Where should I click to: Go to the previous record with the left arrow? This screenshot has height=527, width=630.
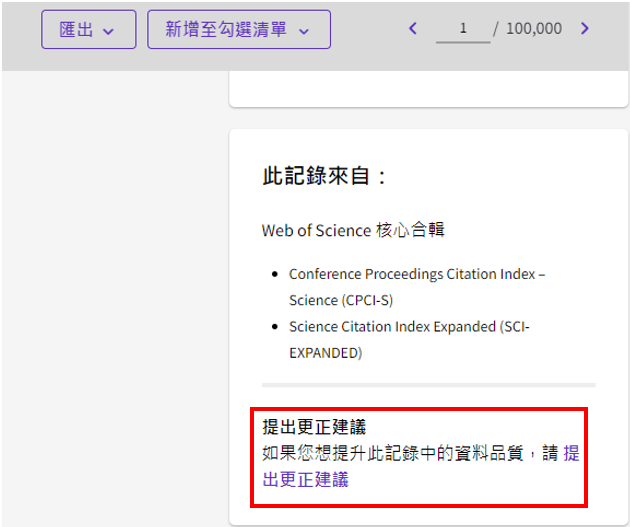413,29
